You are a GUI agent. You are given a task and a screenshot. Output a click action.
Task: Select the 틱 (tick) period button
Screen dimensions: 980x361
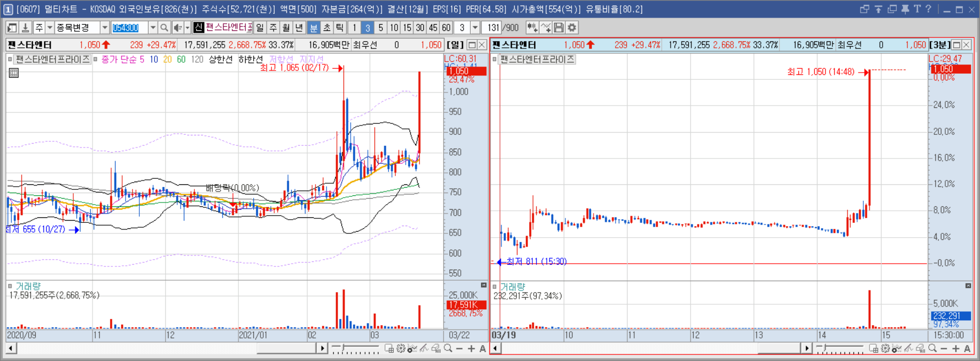click(340, 28)
